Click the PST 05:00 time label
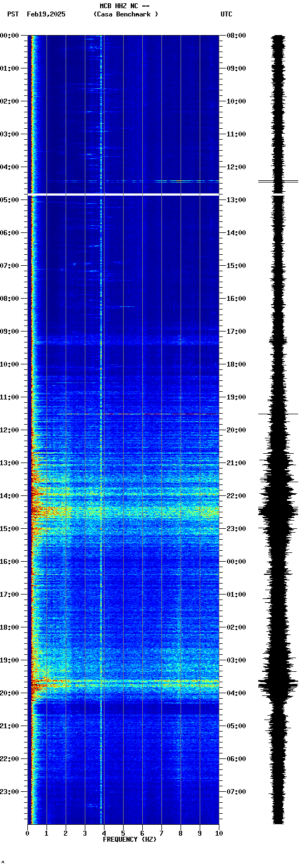Image resolution: width=302 pixels, height=868 pixels. click(x=9, y=200)
